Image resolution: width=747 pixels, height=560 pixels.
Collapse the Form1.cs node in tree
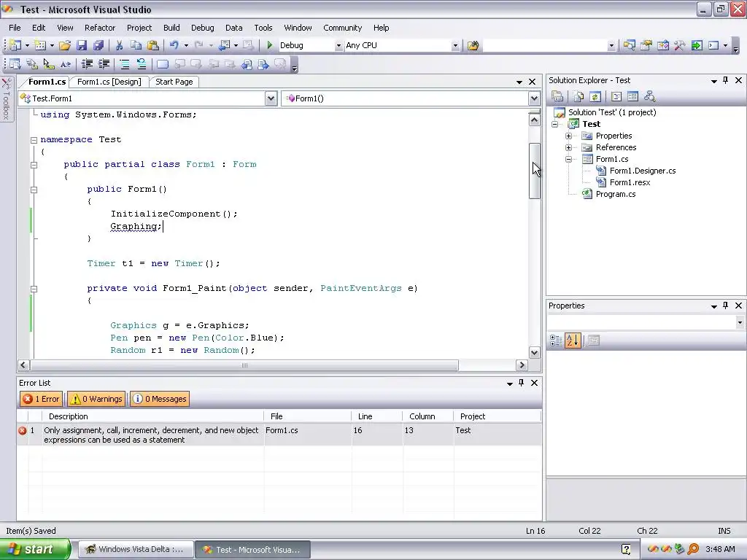[568, 160]
